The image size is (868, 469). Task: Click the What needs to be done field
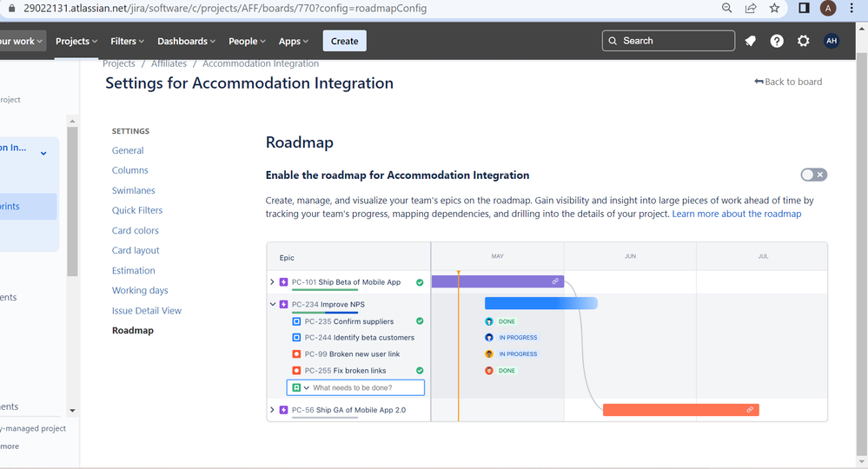[x=356, y=387]
